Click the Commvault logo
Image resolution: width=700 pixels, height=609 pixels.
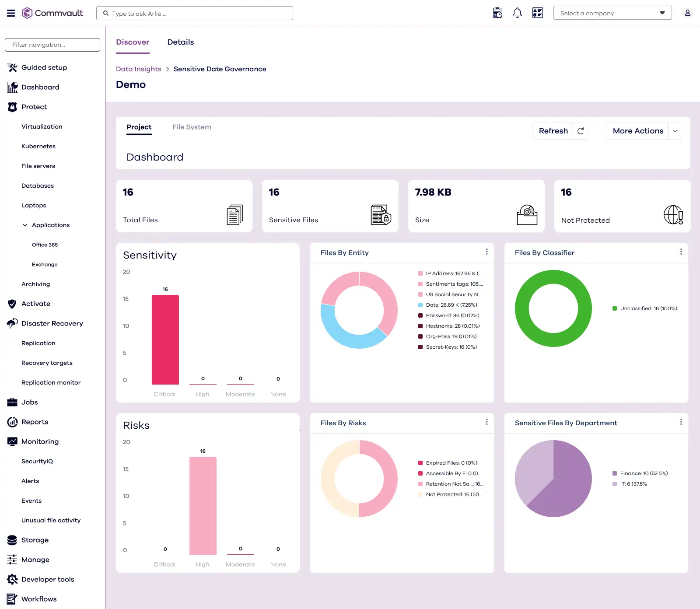point(52,13)
